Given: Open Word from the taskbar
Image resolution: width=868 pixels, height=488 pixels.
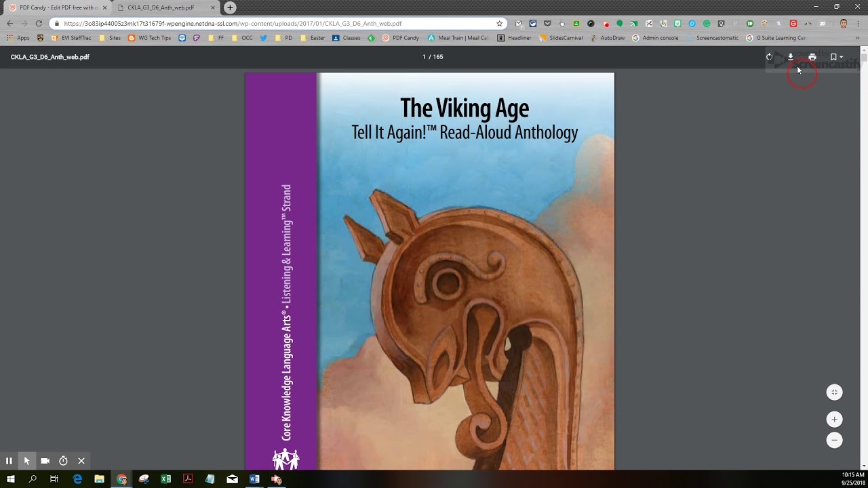Looking at the screenshot, I should (x=254, y=479).
